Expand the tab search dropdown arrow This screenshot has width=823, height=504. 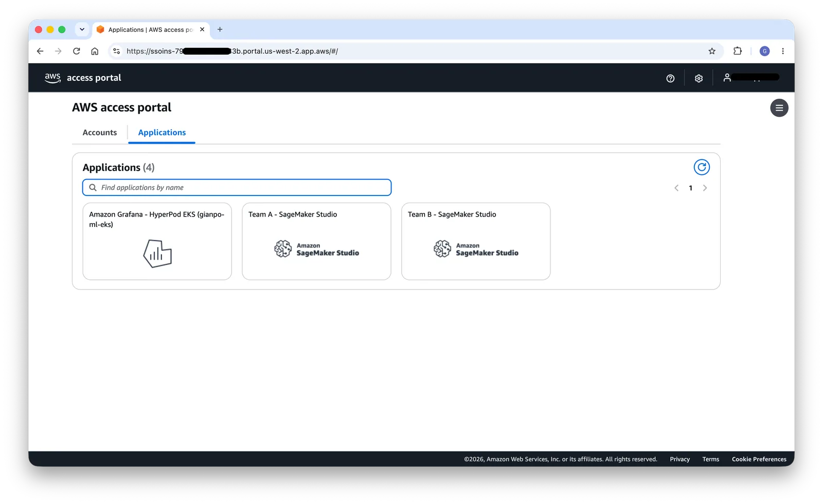[x=82, y=29]
